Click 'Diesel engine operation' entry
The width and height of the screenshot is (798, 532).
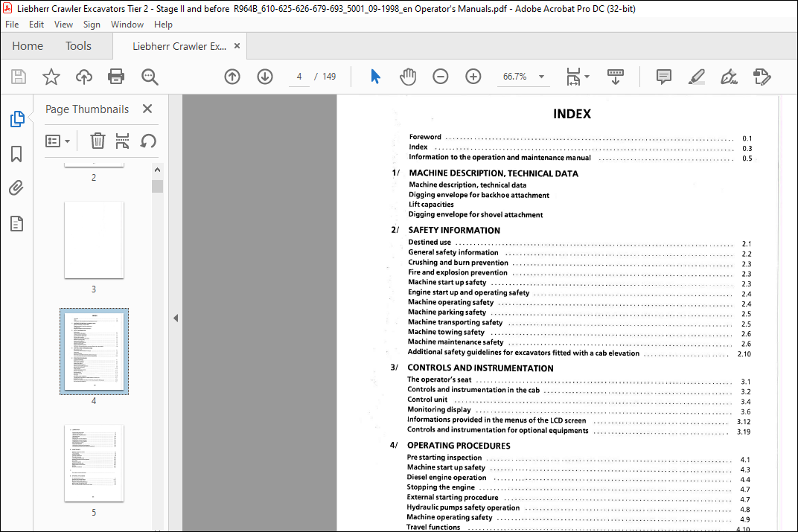click(447, 478)
